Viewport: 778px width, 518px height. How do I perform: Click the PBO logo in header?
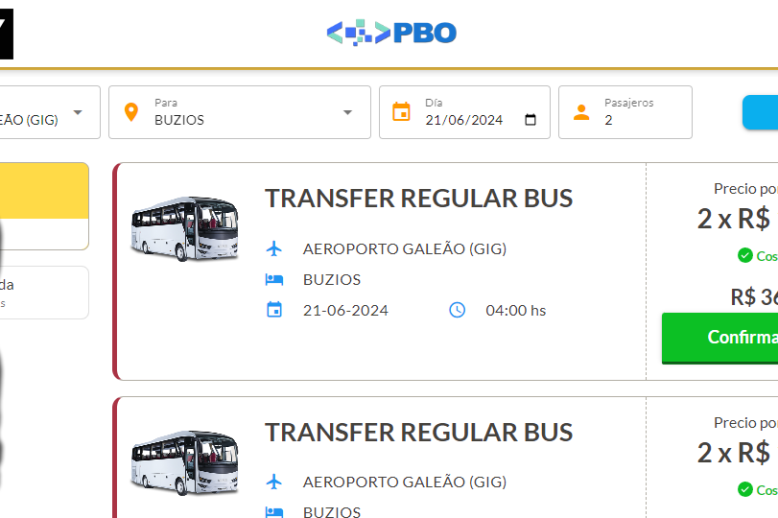coord(391,33)
